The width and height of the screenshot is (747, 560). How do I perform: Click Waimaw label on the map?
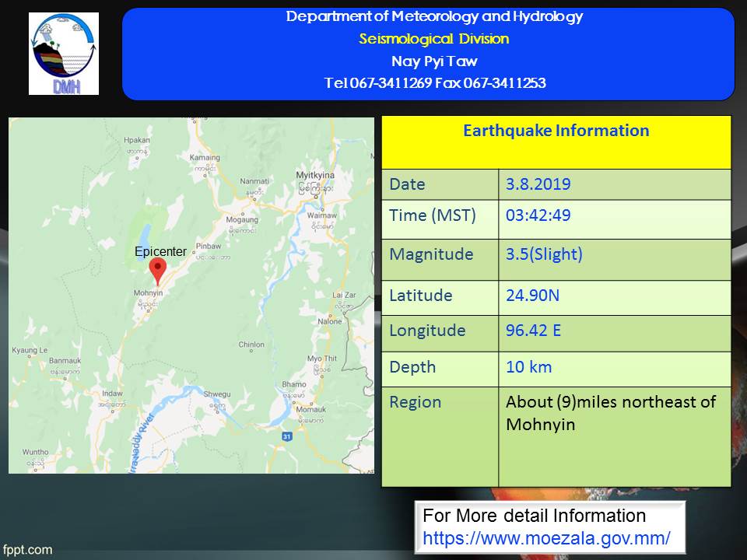point(321,215)
